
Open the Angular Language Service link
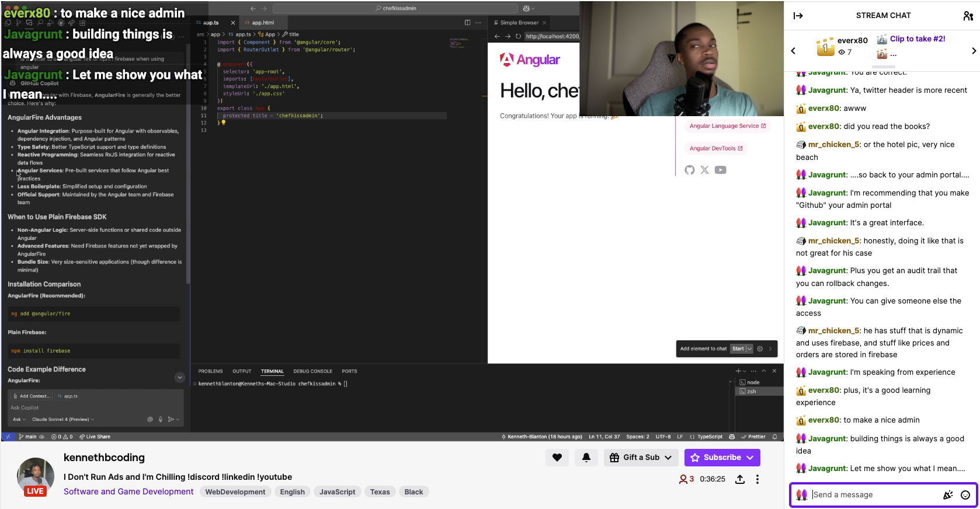727,126
